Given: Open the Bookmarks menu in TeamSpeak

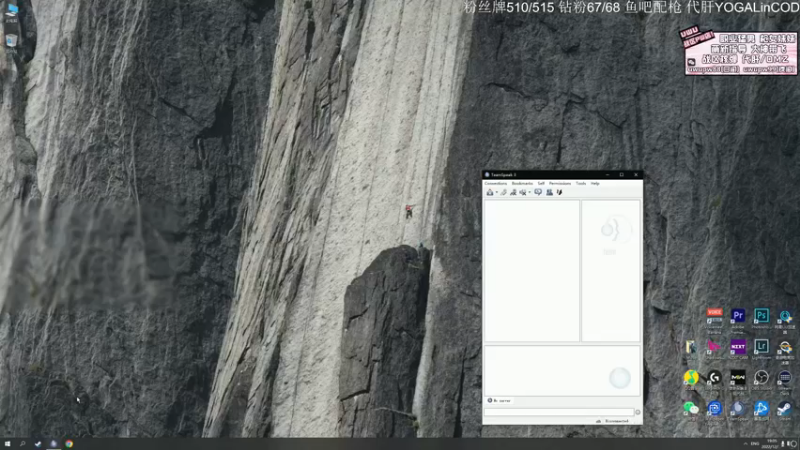Looking at the screenshot, I should [522, 183].
